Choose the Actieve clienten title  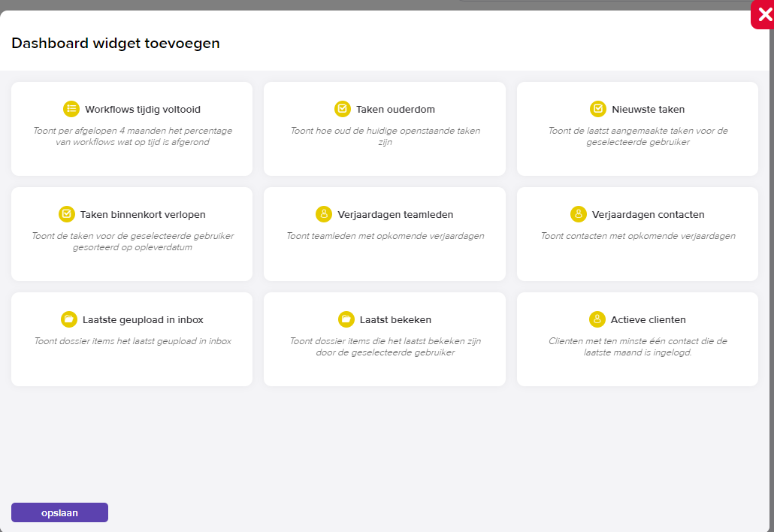(x=648, y=320)
